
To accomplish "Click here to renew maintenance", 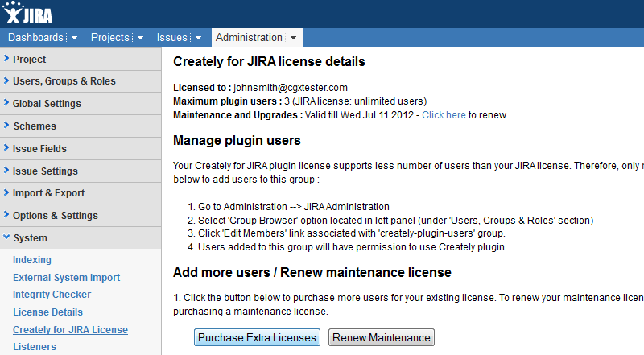I will point(444,115).
